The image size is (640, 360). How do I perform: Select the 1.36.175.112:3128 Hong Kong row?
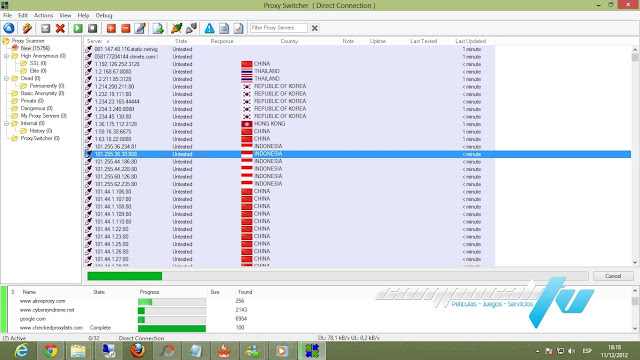(x=289, y=124)
